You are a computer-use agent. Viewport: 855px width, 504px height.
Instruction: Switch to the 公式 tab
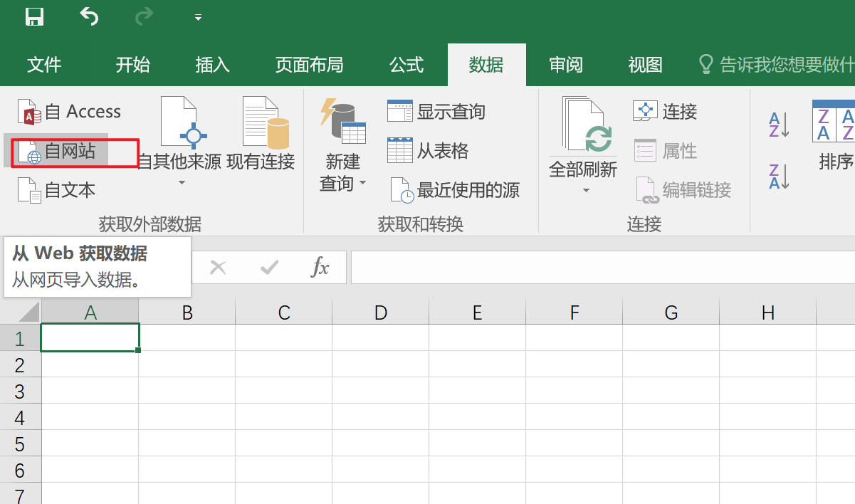point(406,65)
